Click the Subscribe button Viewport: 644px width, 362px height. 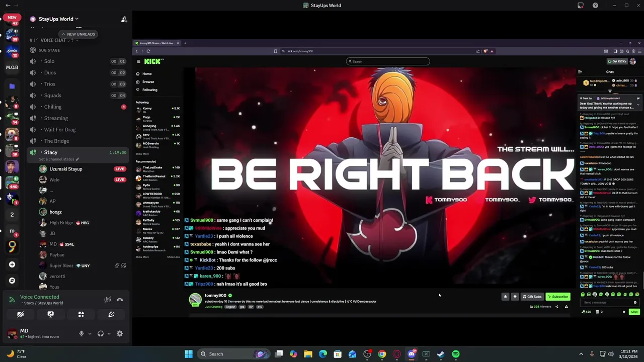[x=558, y=297]
